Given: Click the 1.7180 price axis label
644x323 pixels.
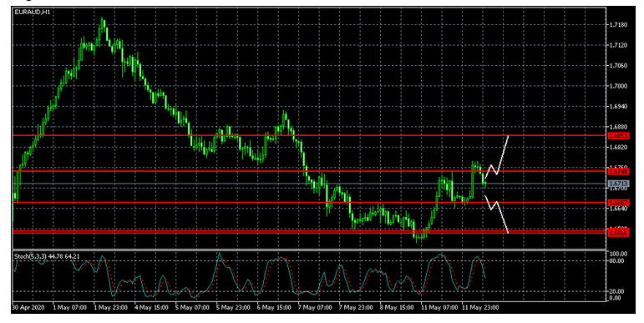Looking at the screenshot, I should pos(618,25).
